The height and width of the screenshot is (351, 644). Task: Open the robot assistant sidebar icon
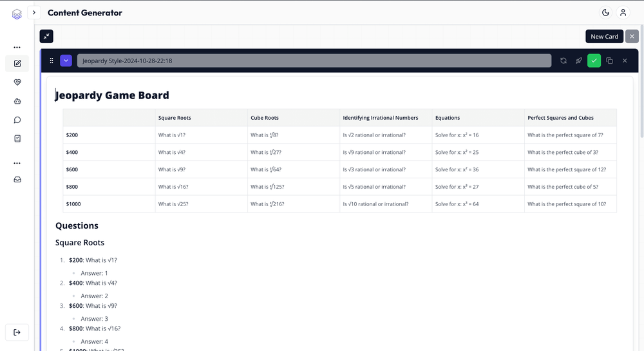point(17,101)
